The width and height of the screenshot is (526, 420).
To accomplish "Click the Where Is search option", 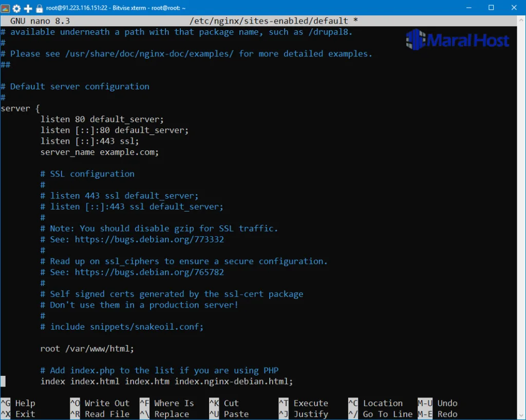I will click(173, 403).
